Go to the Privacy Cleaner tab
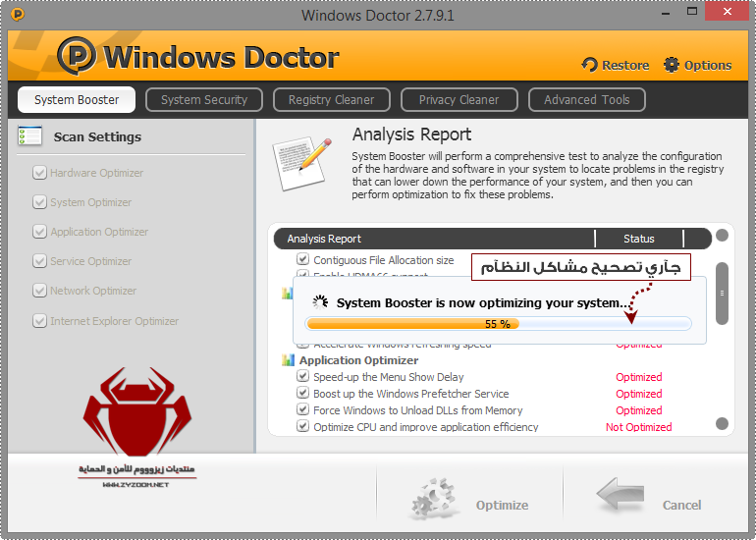 [459, 100]
